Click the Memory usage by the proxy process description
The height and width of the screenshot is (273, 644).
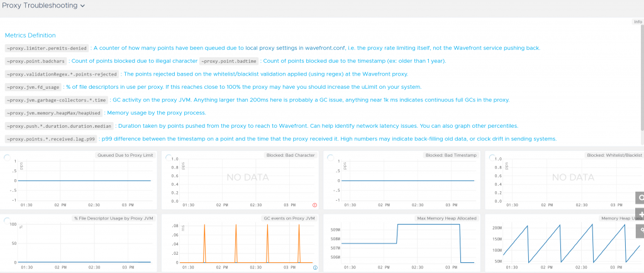pos(157,113)
